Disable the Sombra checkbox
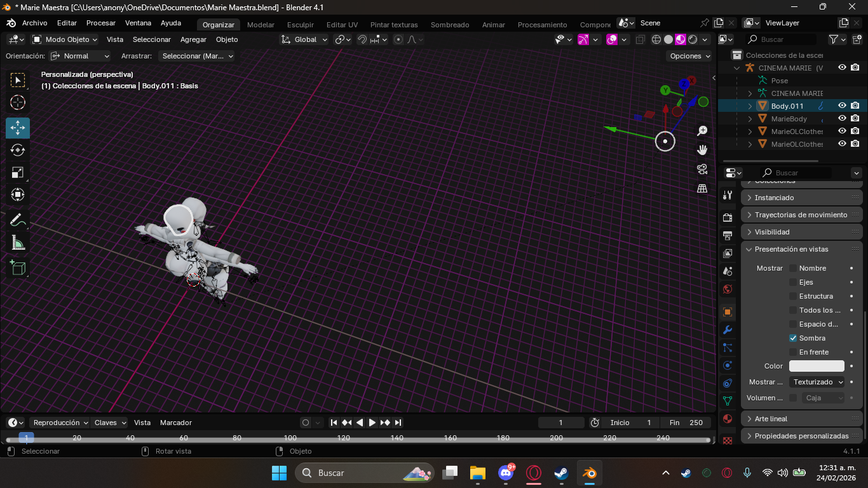 tap(793, 338)
